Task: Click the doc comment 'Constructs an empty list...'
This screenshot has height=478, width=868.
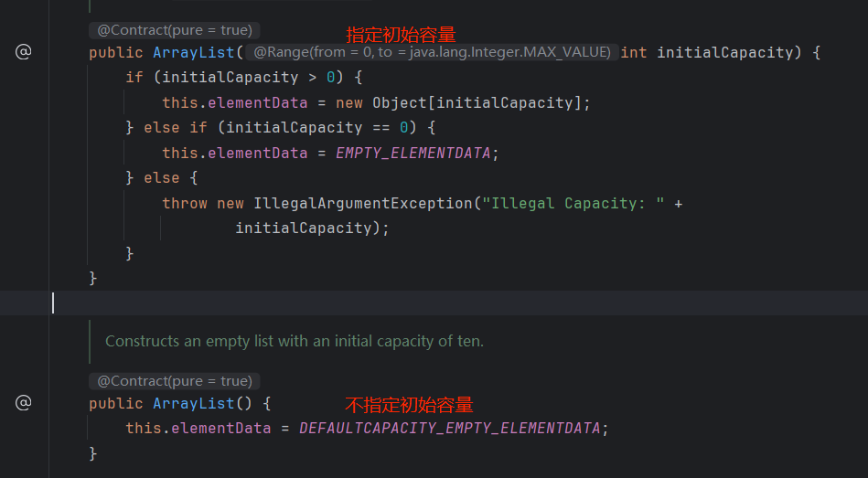Action: (x=295, y=341)
